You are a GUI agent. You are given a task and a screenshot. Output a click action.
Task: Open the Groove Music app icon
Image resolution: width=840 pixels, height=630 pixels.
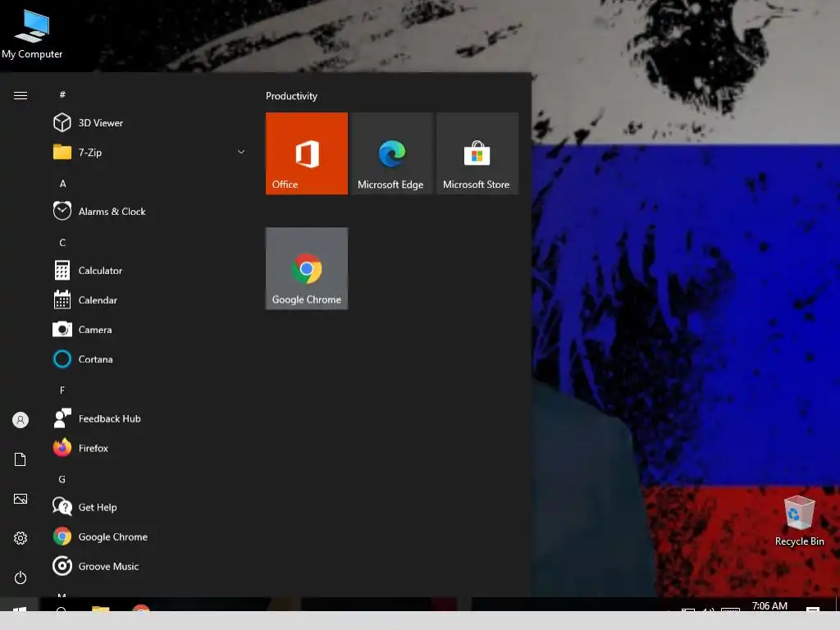point(62,566)
